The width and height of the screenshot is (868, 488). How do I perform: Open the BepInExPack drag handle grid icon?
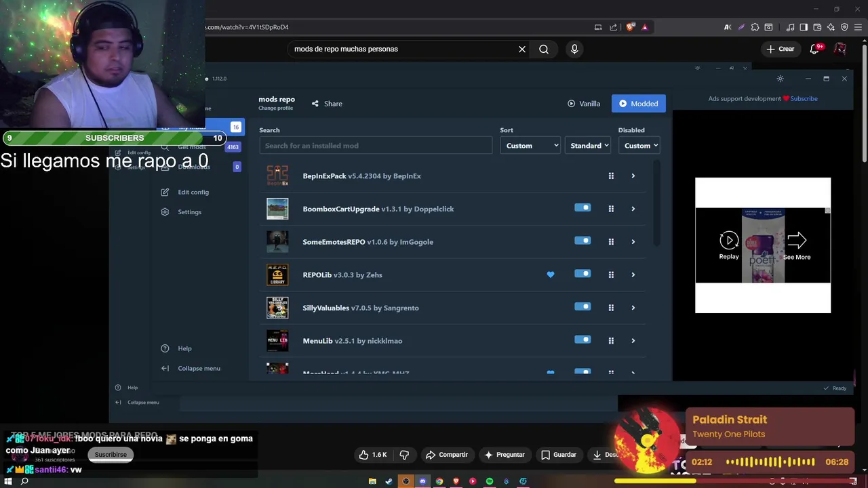click(611, 176)
